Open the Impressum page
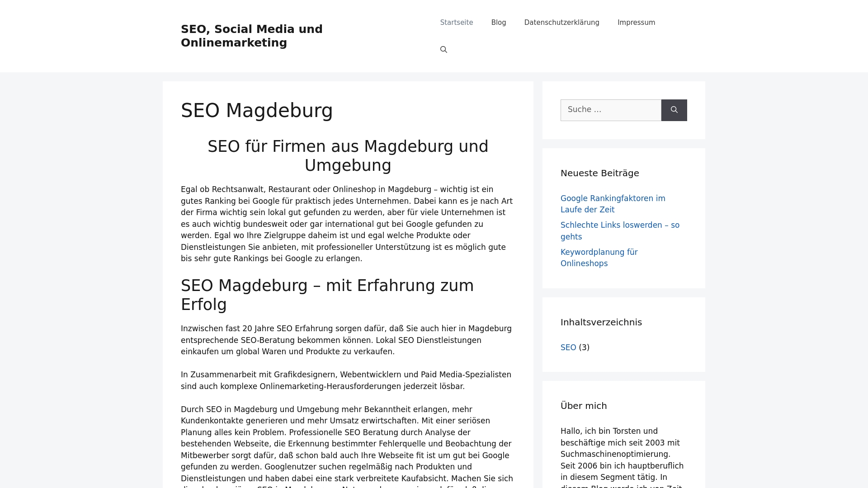 tap(636, 22)
